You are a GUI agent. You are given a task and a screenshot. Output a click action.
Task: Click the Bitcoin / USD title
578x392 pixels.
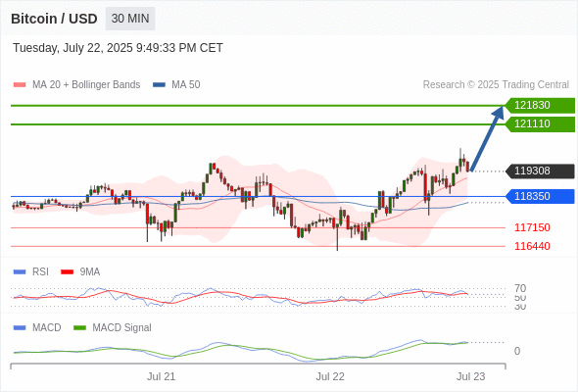tap(54, 19)
